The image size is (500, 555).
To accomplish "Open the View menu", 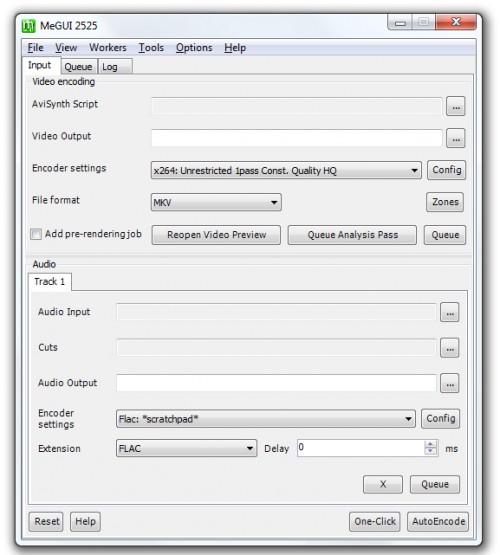I will (66, 48).
